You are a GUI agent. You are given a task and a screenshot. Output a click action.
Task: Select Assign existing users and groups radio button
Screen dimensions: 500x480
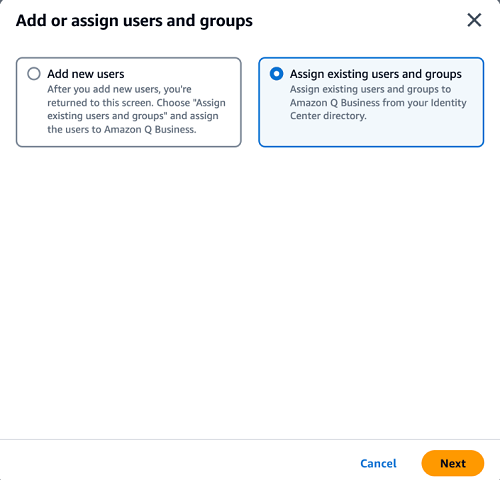click(276, 74)
